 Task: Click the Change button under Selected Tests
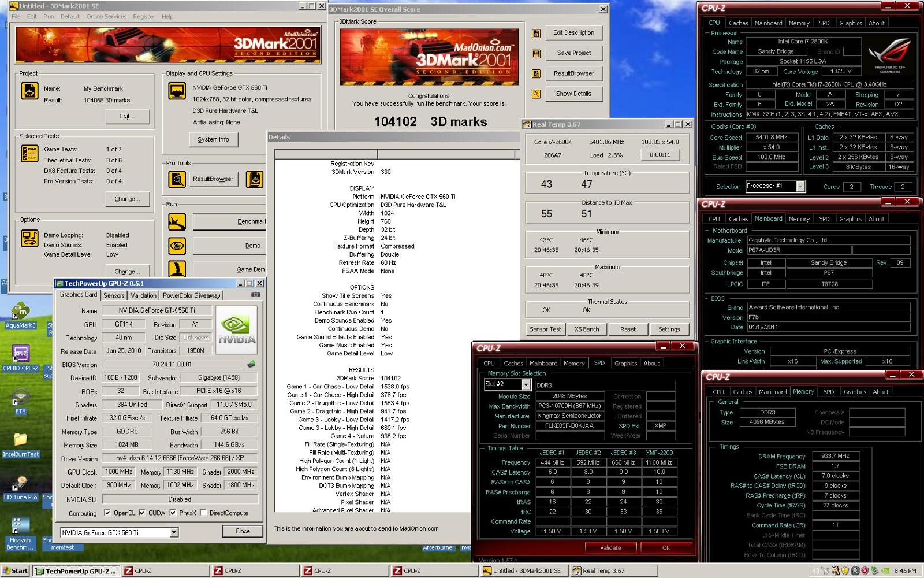(127, 199)
